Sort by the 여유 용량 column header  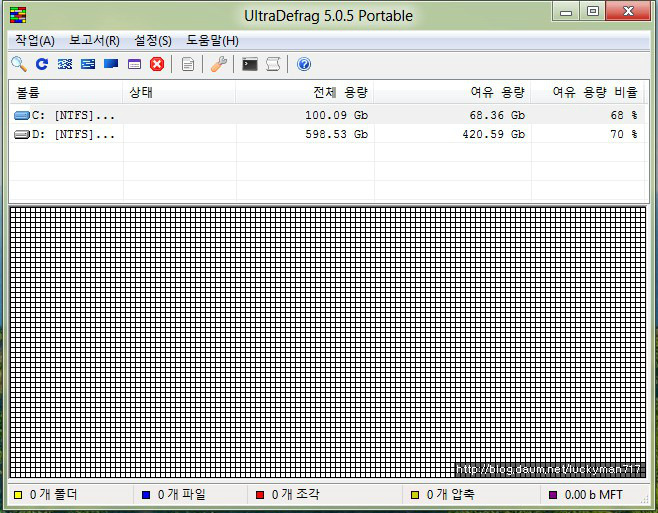452,92
